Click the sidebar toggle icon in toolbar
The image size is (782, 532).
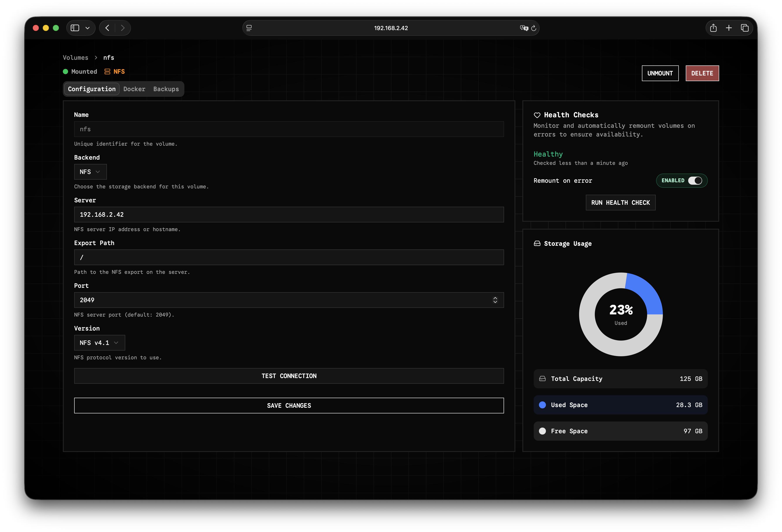point(75,28)
